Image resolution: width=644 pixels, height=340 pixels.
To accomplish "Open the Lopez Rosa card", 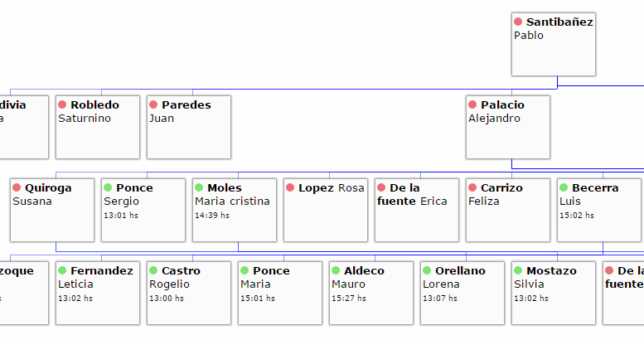I will [x=326, y=210].
